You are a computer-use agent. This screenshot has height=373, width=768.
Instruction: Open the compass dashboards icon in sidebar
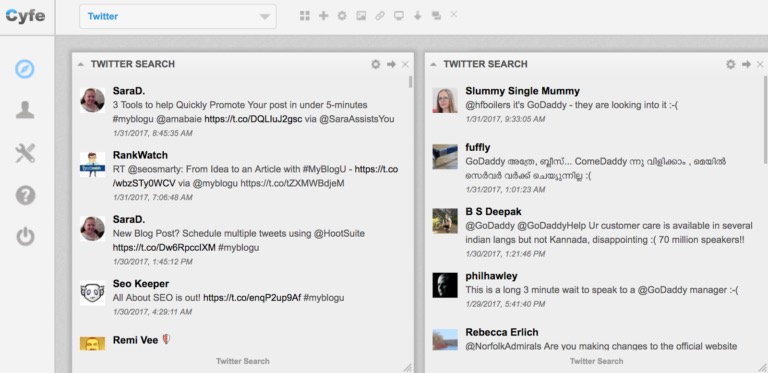25,69
